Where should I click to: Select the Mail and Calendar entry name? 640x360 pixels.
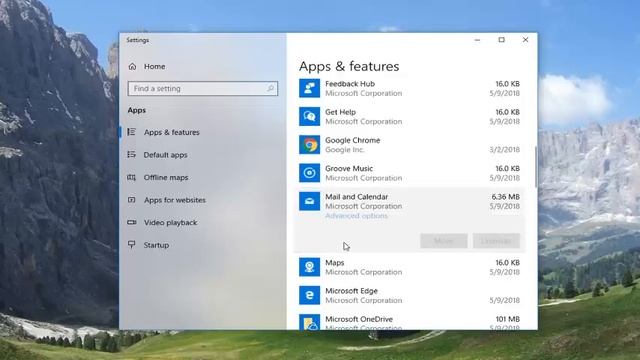pos(356,196)
